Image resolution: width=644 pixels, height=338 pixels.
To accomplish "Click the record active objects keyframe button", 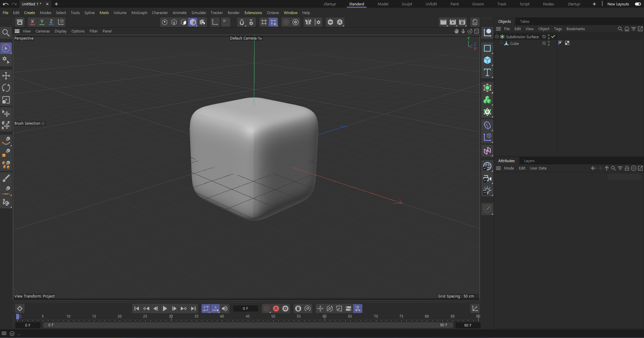I will (267, 309).
